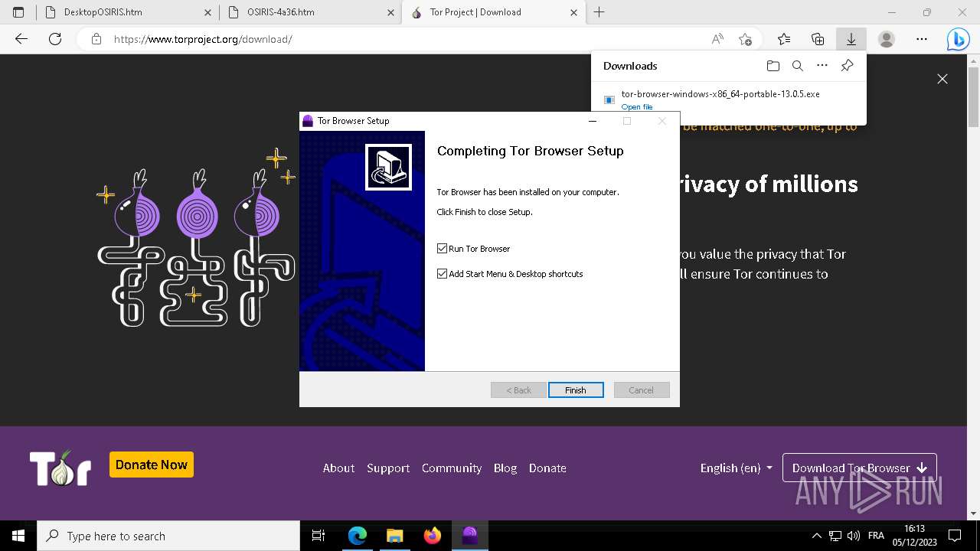Open the About footer link

[338, 468]
